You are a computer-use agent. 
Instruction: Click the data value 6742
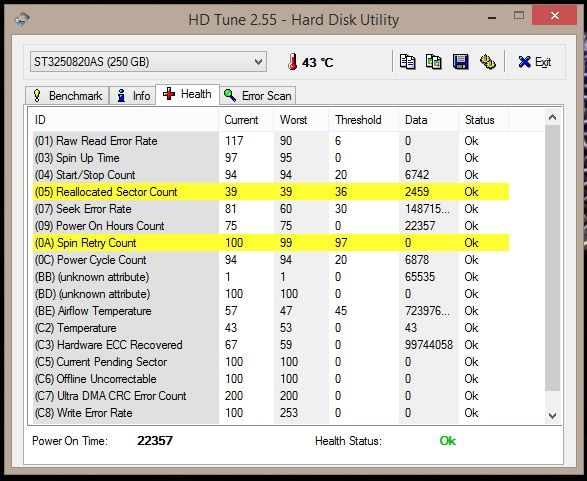coord(417,175)
